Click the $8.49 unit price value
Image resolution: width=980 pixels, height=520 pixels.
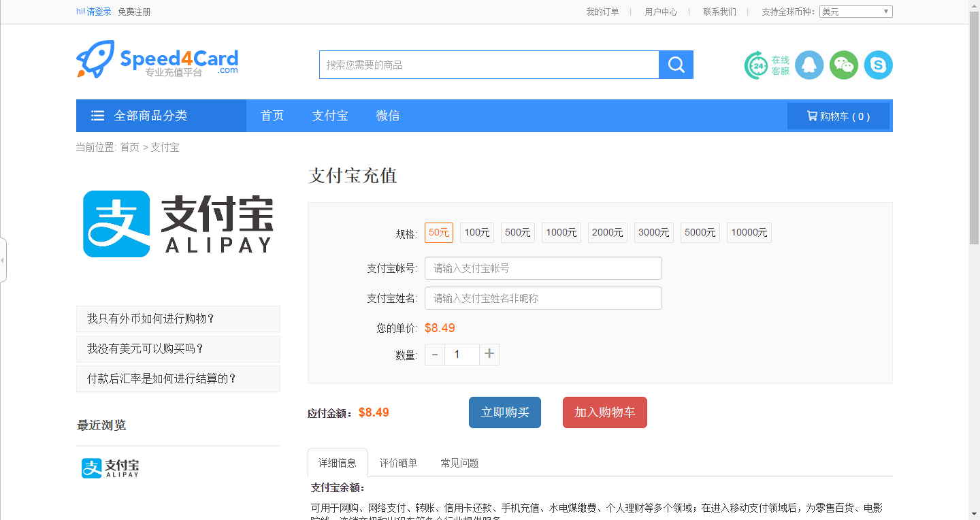pyautogui.click(x=440, y=328)
